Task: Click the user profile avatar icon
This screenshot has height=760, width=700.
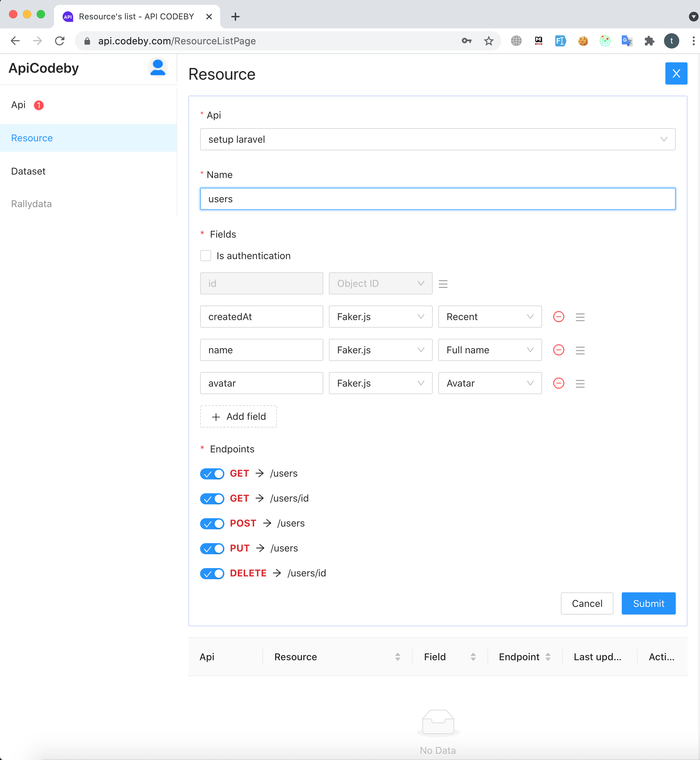Action: coord(158,68)
